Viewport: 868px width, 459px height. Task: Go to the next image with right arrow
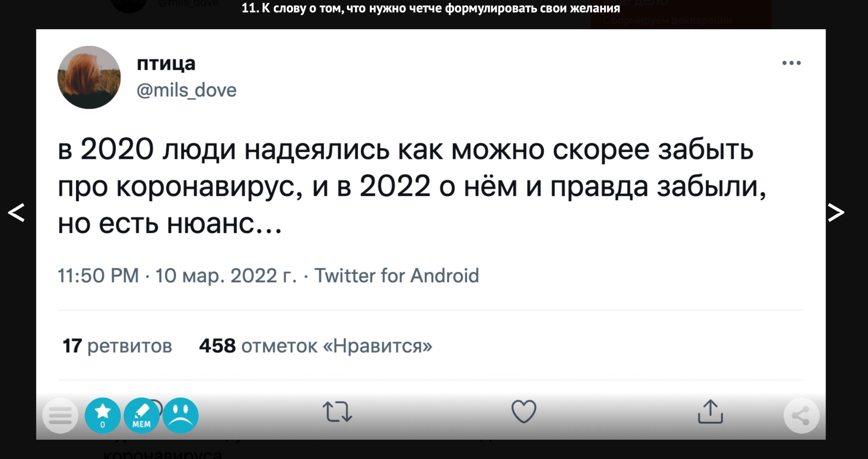(x=836, y=213)
